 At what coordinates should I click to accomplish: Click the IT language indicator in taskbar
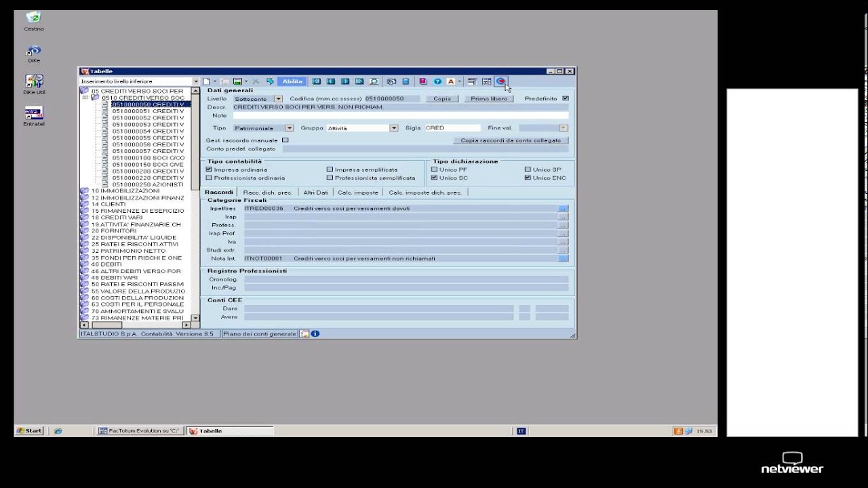point(521,430)
